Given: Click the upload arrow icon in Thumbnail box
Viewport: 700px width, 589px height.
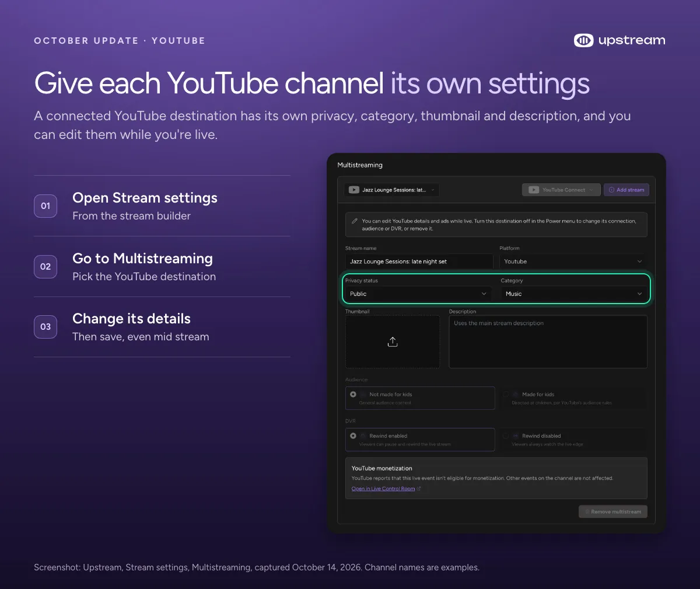Looking at the screenshot, I should click(x=393, y=341).
